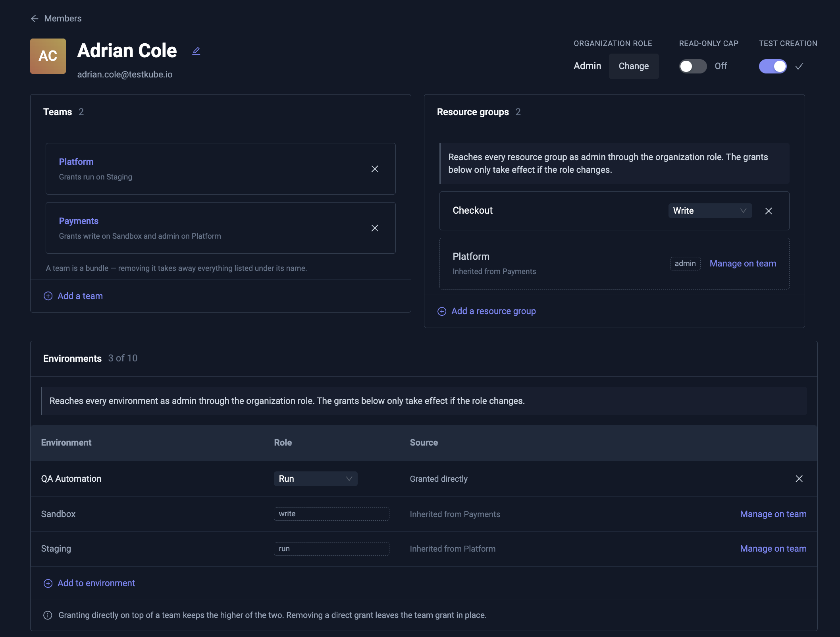Screen dimensions: 840x637
Task: Click Add a team link
Action: [80, 296]
